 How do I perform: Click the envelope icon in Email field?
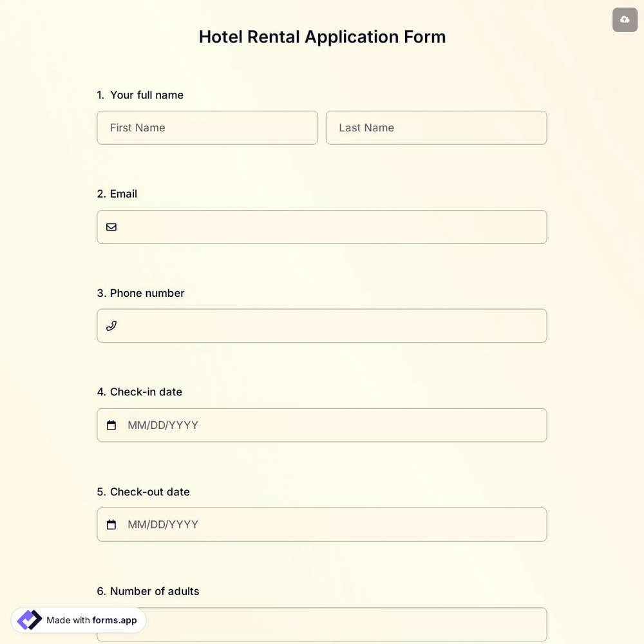[111, 226]
